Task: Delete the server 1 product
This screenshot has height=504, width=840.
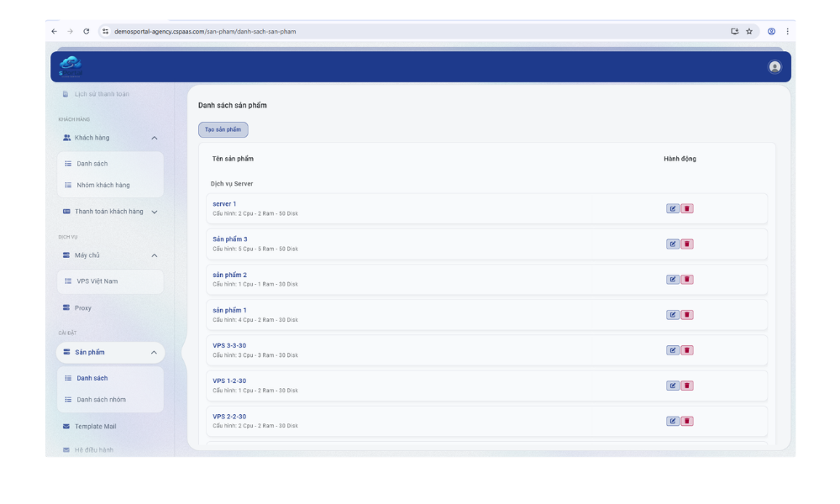Action: (x=687, y=209)
